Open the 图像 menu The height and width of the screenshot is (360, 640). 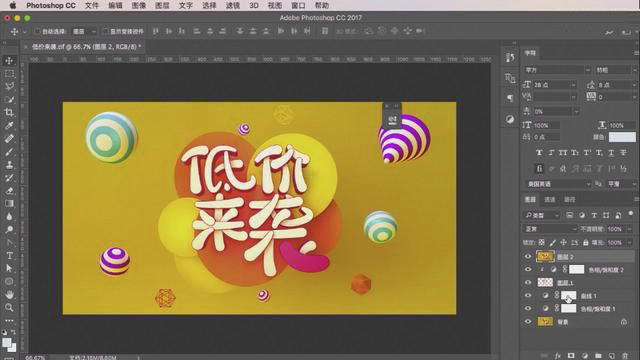tap(139, 5)
